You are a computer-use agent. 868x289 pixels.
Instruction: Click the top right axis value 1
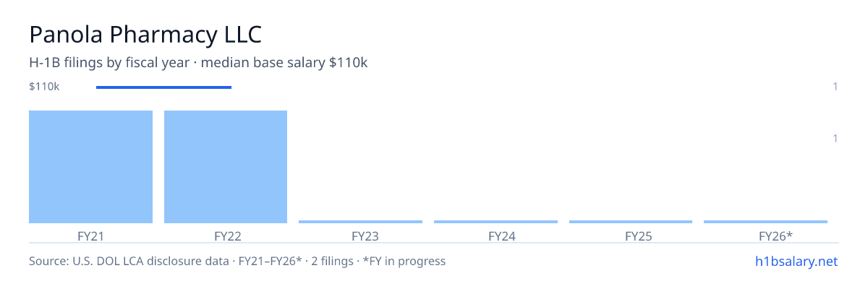(x=835, y=87)
